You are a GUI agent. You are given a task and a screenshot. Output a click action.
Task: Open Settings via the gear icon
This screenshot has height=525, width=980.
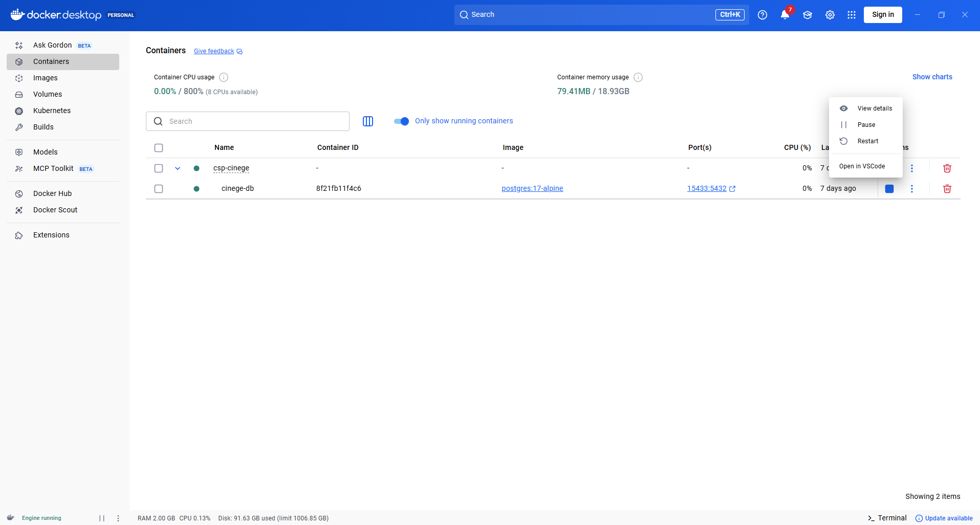(x=830, y=15)
